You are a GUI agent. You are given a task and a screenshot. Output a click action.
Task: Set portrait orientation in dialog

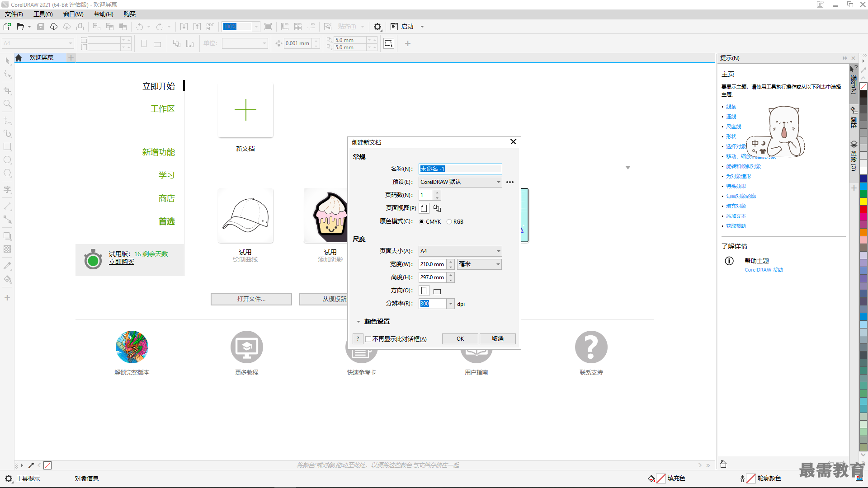424,291
